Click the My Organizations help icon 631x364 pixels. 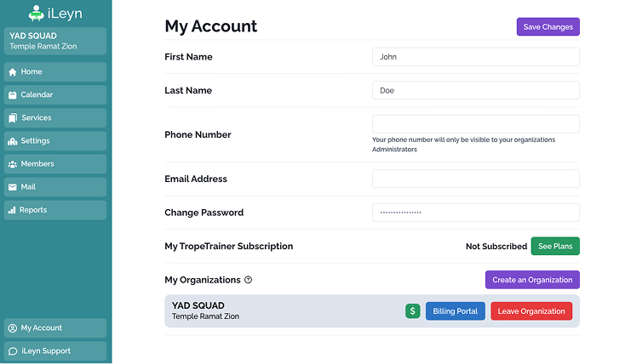(249, 280)
